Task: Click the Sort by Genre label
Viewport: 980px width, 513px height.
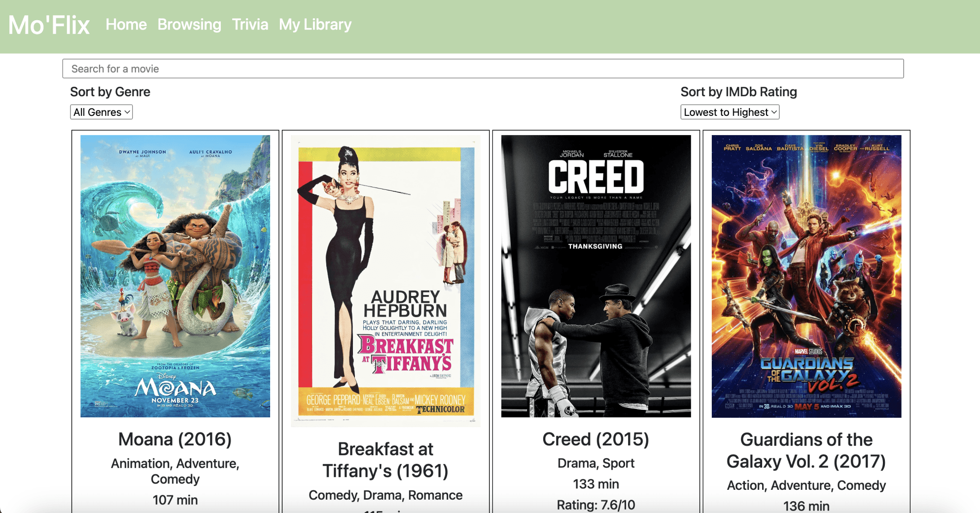Action: [x=110, y=92]
